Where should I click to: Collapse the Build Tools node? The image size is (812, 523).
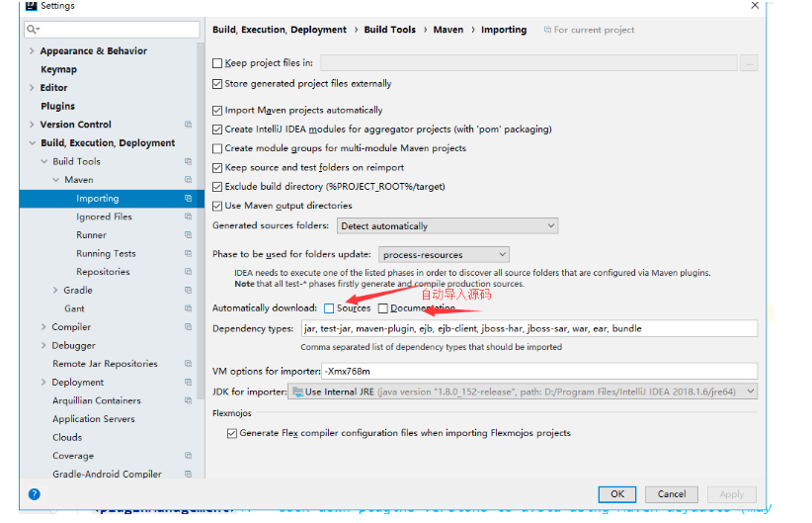(44, 161)
